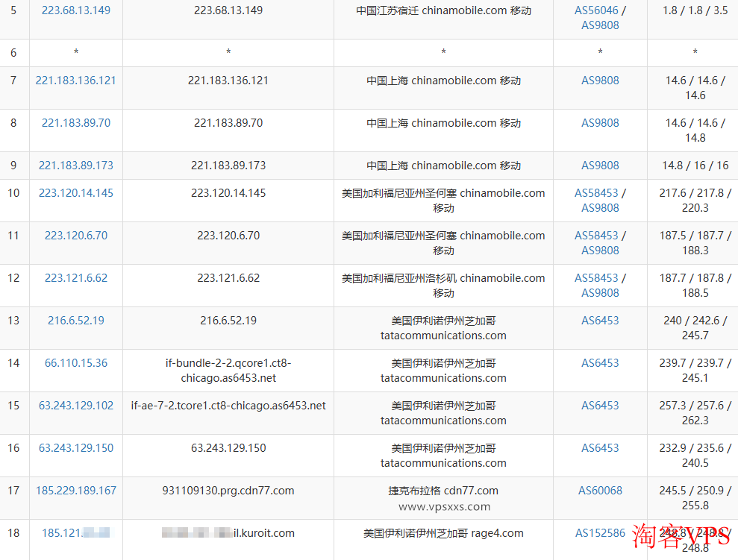Select latency 232.9 / 235.6 / 240.5

695,456
